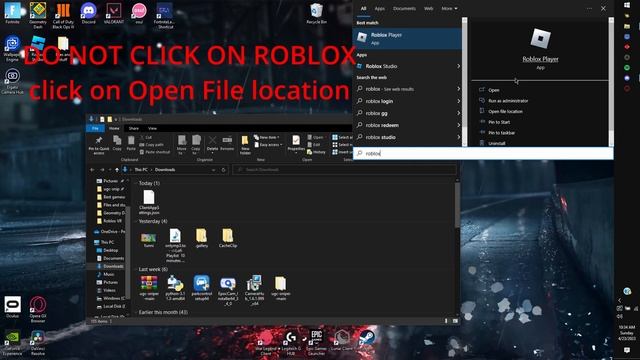Select the CacheClip folder in Downloads
Image resolution: width=640 pixels, height=360 pixels.
228,238
